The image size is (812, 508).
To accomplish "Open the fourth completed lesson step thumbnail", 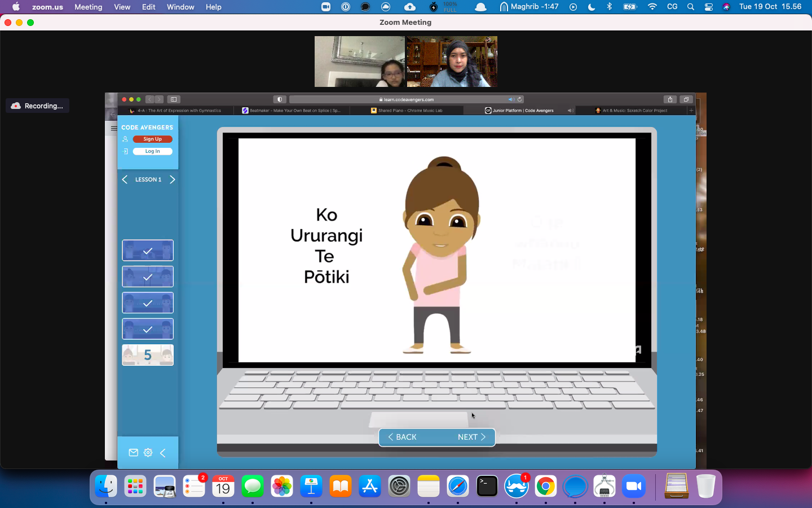I will pos(148,329).
